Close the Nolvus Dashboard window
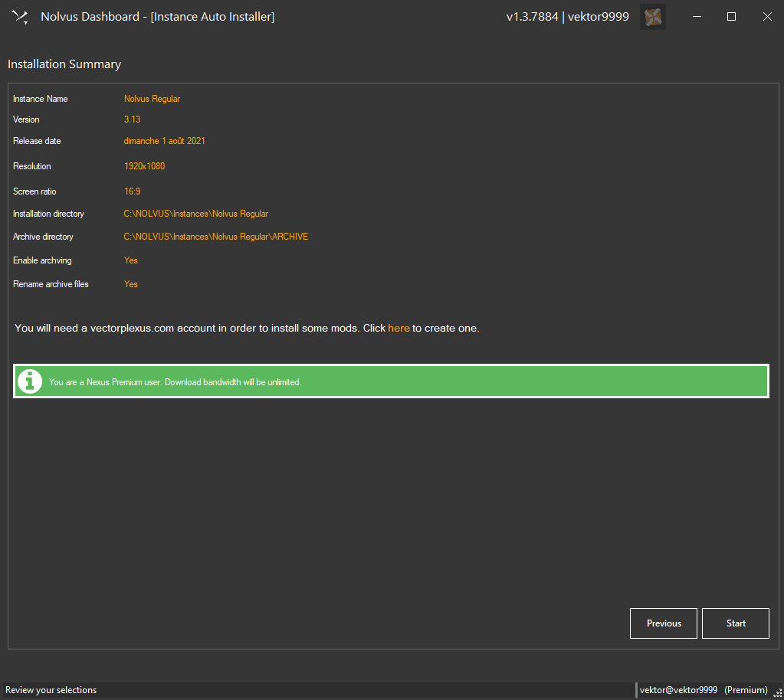Screen dimensions: 784x700 (x=767, y=17)
